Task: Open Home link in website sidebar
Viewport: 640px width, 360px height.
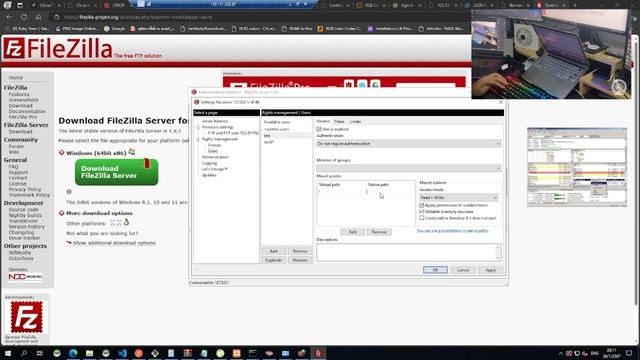Action: click(x=16, y=78)
